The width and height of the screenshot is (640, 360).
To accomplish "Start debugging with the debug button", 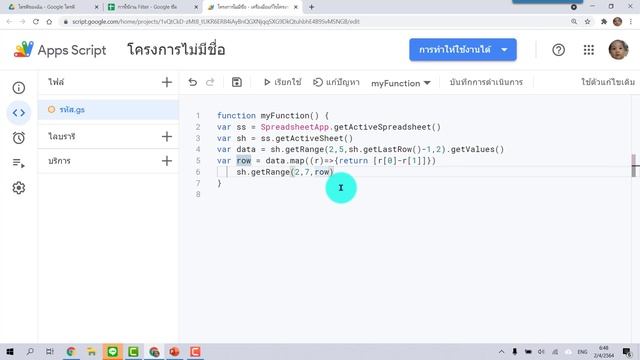I will [336, 82].
